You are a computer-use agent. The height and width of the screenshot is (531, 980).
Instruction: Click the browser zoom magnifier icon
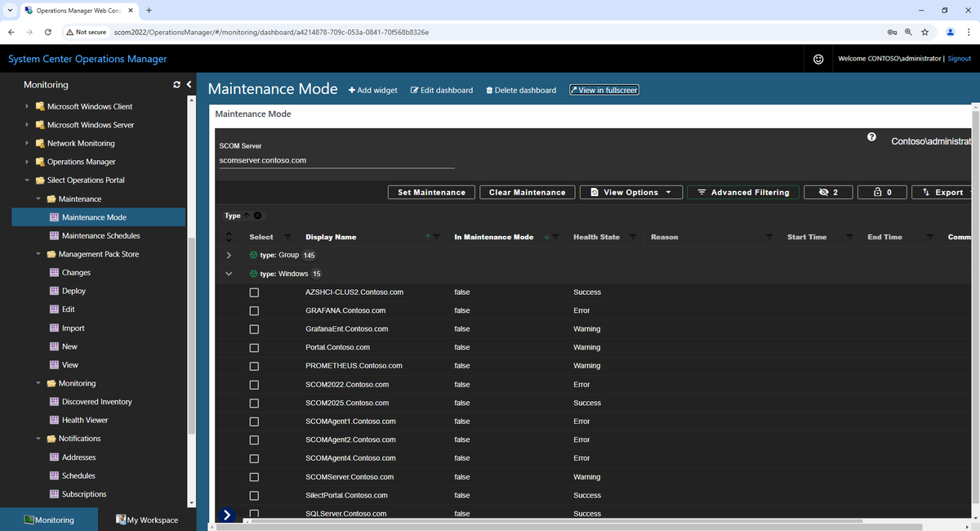tap(908, 32)
